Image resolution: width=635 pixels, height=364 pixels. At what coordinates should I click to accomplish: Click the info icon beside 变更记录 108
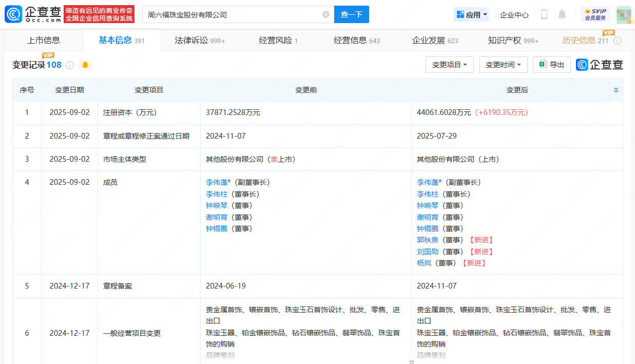[x=70, y=65]
